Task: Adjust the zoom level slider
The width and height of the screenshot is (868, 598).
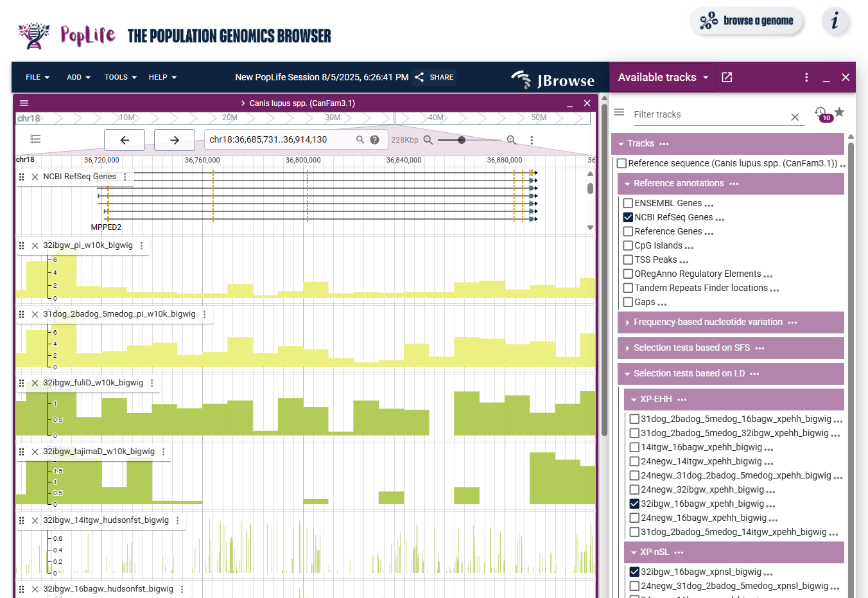Action: click(462, 140)
